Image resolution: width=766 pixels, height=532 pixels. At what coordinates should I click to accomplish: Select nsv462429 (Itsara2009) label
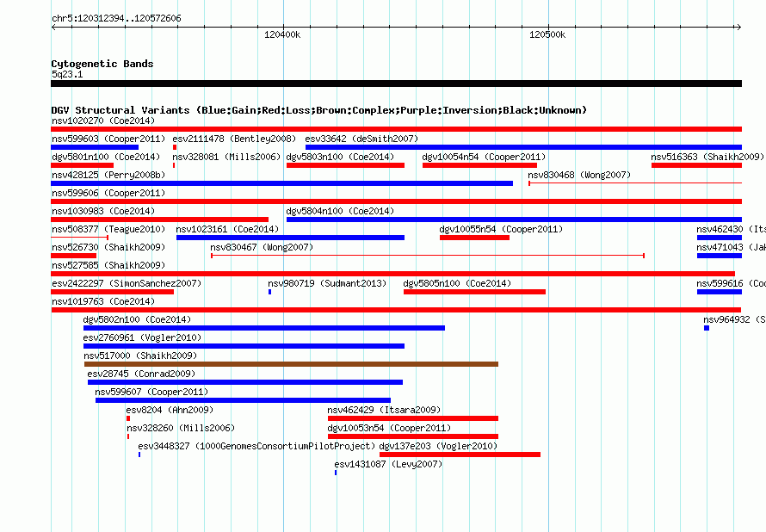pyautogui.click(x=384, y=410)
